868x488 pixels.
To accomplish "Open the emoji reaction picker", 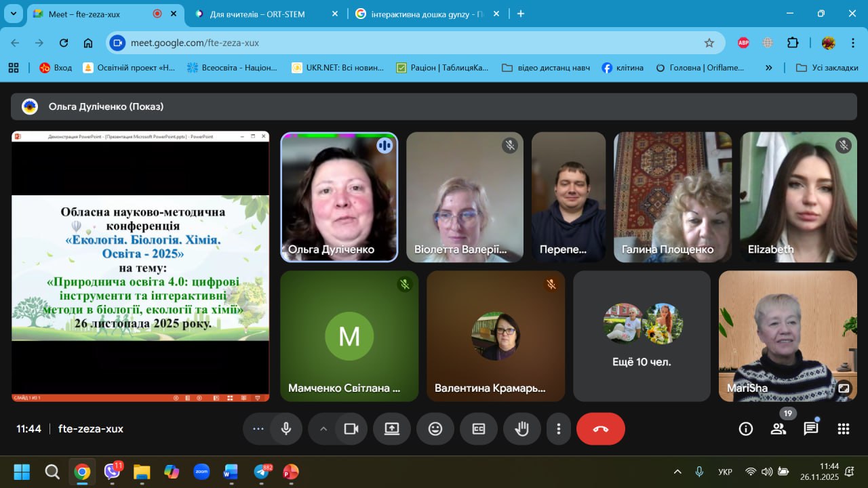I will (x=435, y=428).
